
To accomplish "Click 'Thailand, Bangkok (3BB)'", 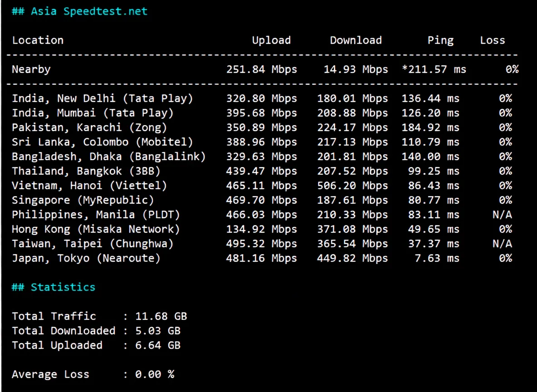I will coord(86,171).
